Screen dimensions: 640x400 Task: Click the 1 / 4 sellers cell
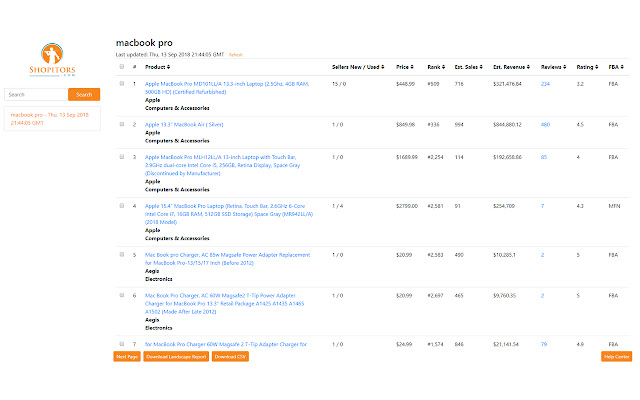[338, 206]
